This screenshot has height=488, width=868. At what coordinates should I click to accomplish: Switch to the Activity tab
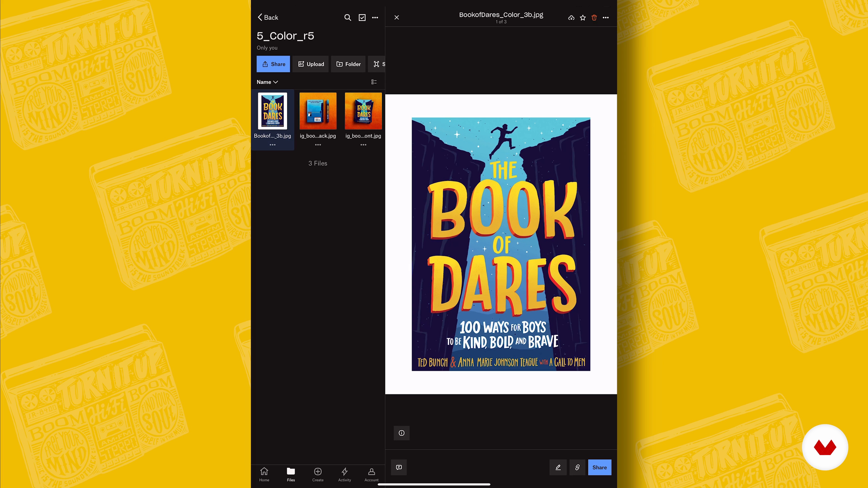click(344, 474)
